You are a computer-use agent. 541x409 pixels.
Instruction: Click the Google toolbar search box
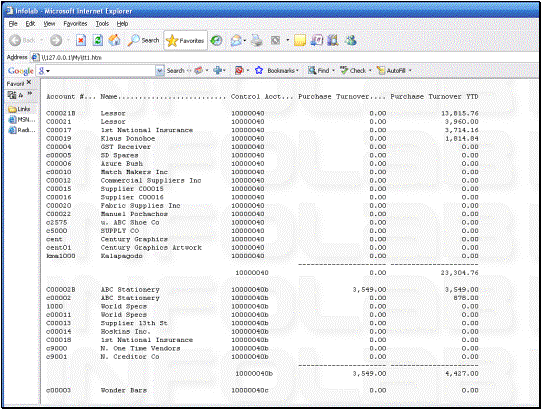(x=99, y=71)
